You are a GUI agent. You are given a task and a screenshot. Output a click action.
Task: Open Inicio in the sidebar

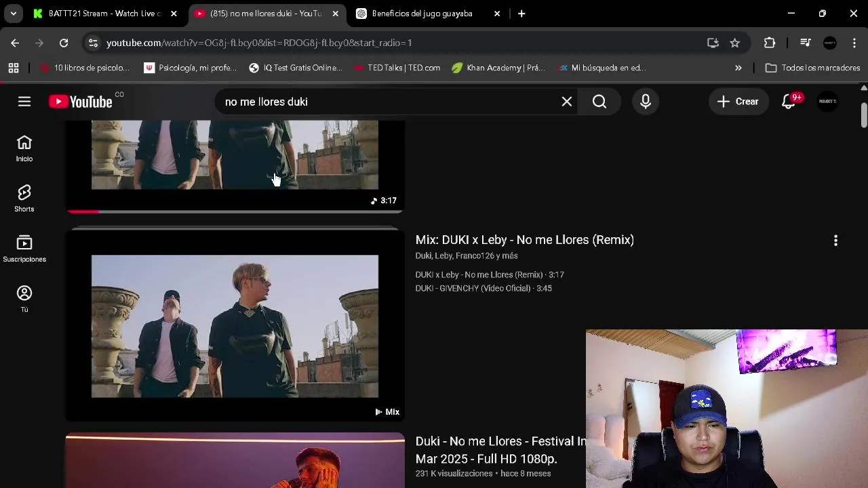tap(24, 148)
